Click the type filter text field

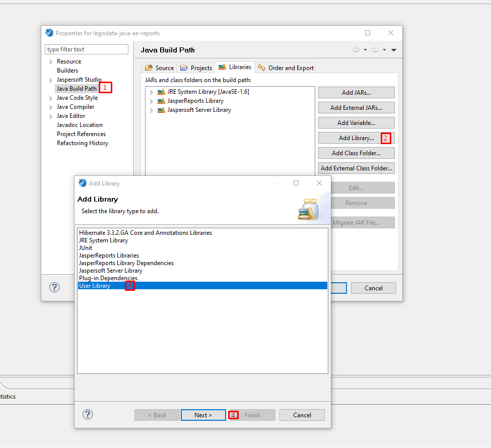tap(87, 49)
